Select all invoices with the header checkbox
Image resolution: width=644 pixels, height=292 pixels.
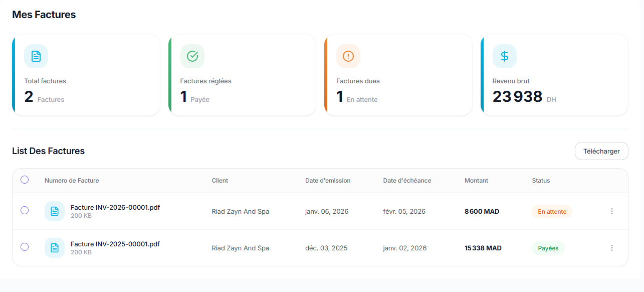click(25, 180)
